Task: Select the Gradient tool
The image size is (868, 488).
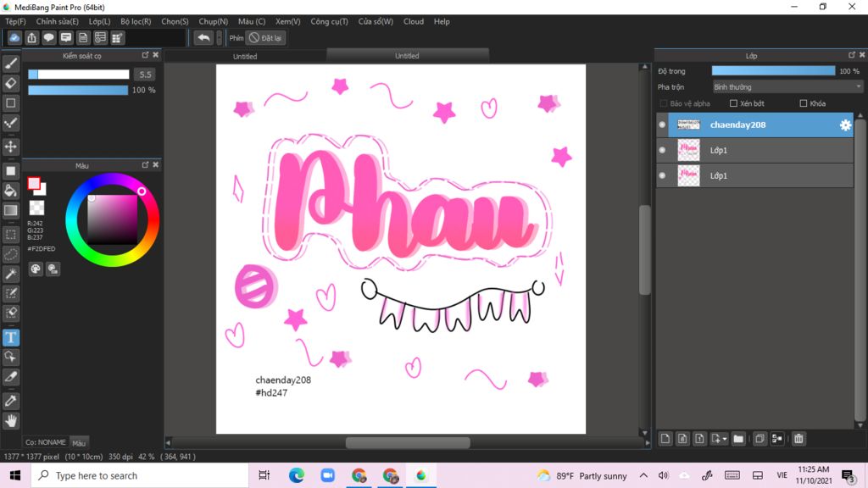Action: tap(10, 210)
